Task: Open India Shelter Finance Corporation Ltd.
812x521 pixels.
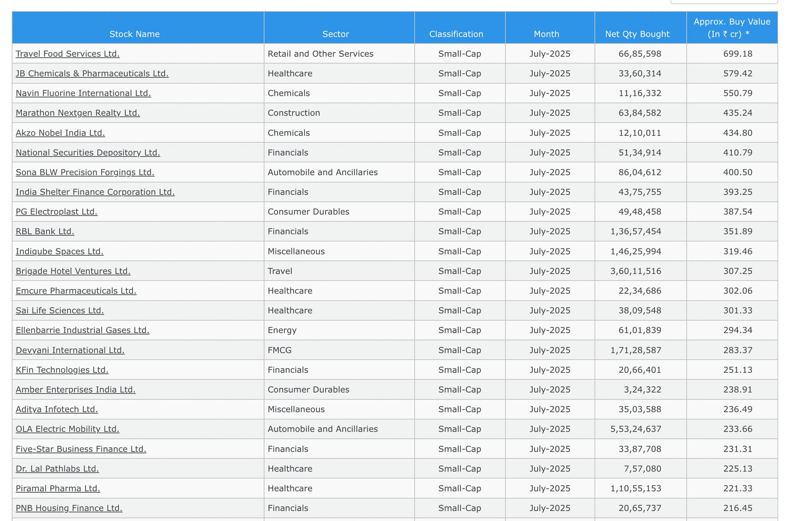Action: point(95,192)
